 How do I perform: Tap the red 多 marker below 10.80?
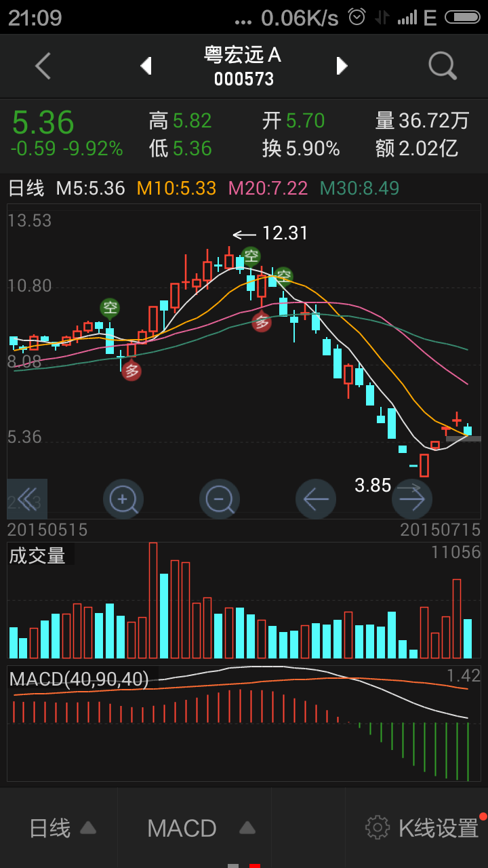click(x=262, y=322)
